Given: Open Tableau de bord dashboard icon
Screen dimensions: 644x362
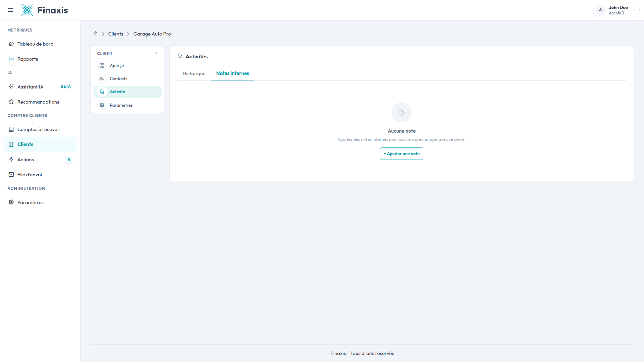Looking at the screenshot, I should tap(11, 44).
